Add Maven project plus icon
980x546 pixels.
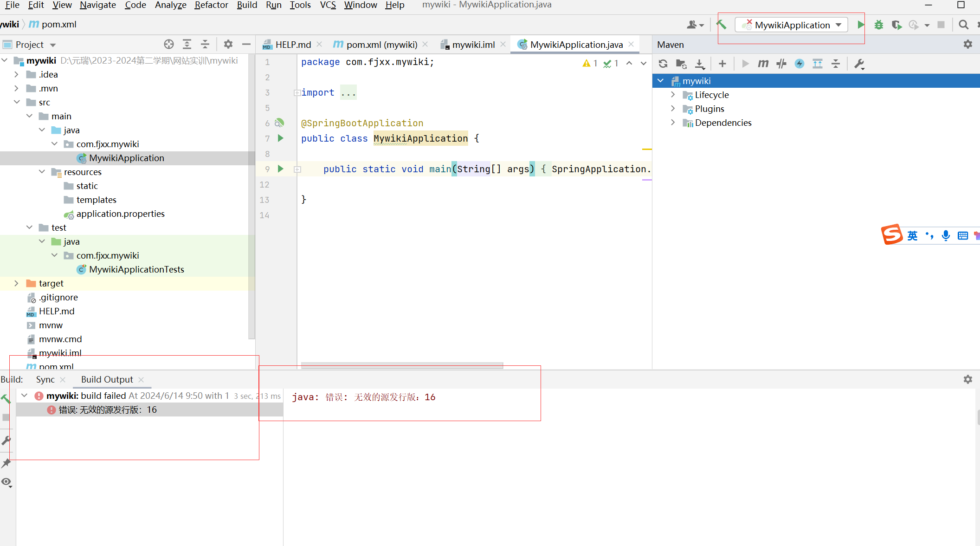722,64
